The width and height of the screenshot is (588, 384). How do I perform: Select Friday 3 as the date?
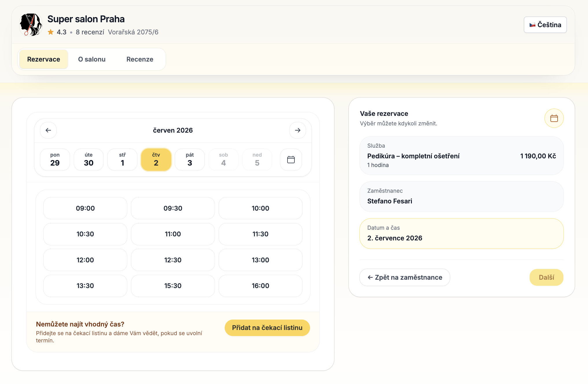coord(190,159)
